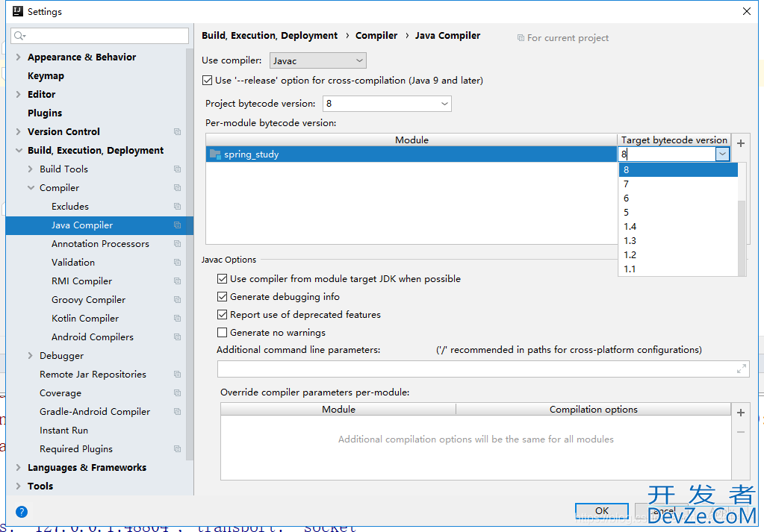This screenshot has width=764, height=532.
Task: Expand the additional command line parameters field
Action: (741, 369)
